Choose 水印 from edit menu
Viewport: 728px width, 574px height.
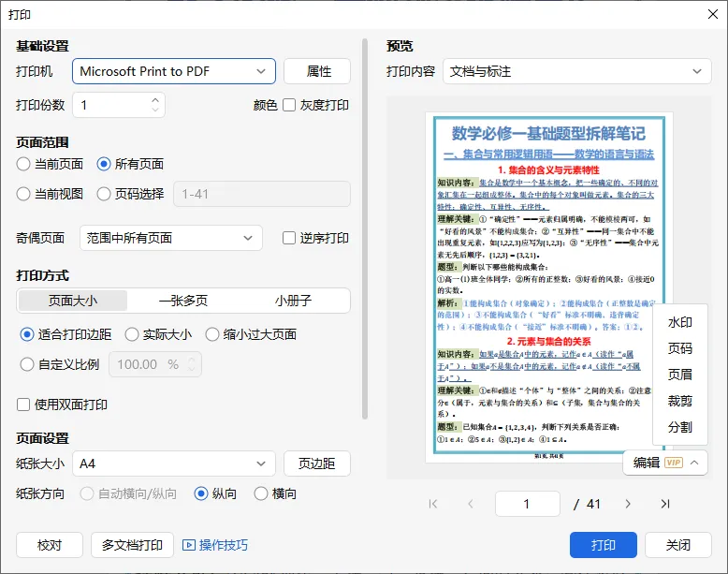[679, 322]
